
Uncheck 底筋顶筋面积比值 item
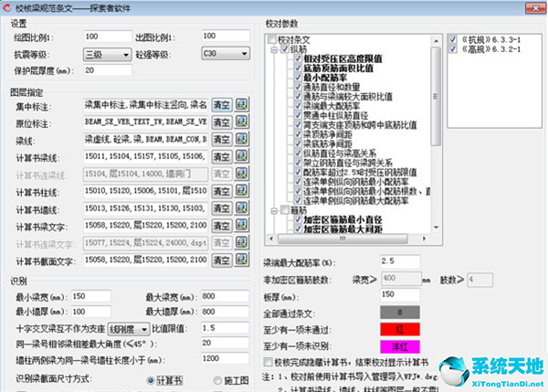(x=298, y=68)
